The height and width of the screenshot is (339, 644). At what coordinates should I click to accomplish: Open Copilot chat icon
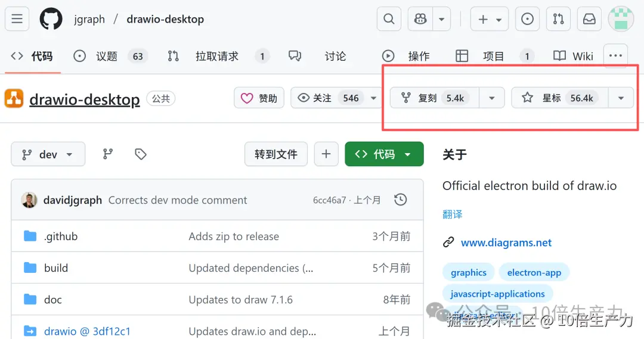(420, 19)
